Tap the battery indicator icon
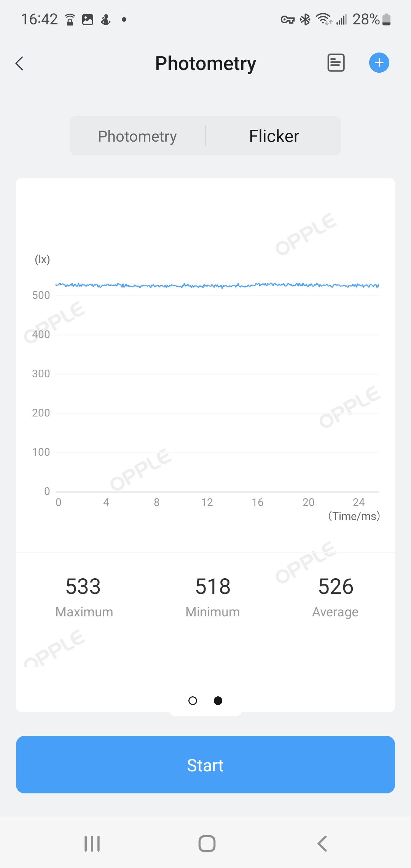 386,19
